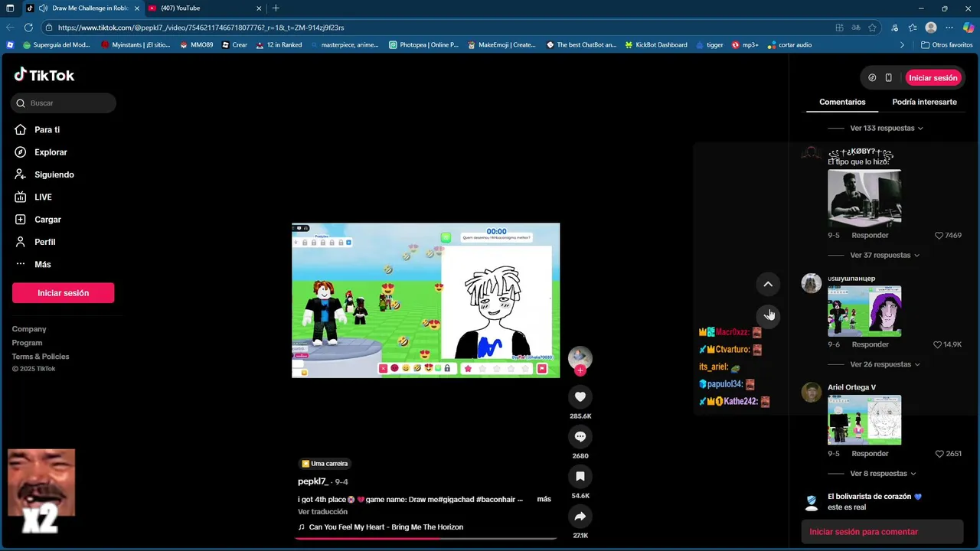Mute the TikTok tab audio icon
The image size is (980, 551).
[43, 8]
